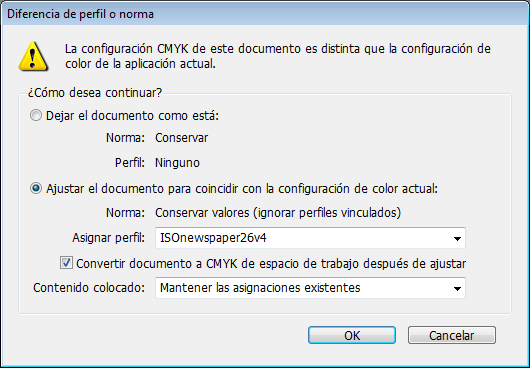Click the 'Convertir documento a CMYK' label text
This screenshot has width=530, height=368.
271,264
